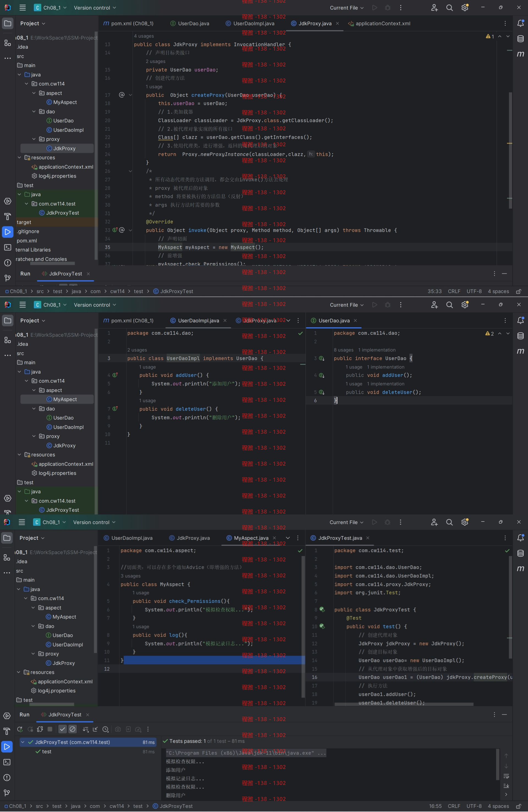Viewport: 528px width, 812px height.
Task: Open the Database tool in the top window
Action: point(521,39)
